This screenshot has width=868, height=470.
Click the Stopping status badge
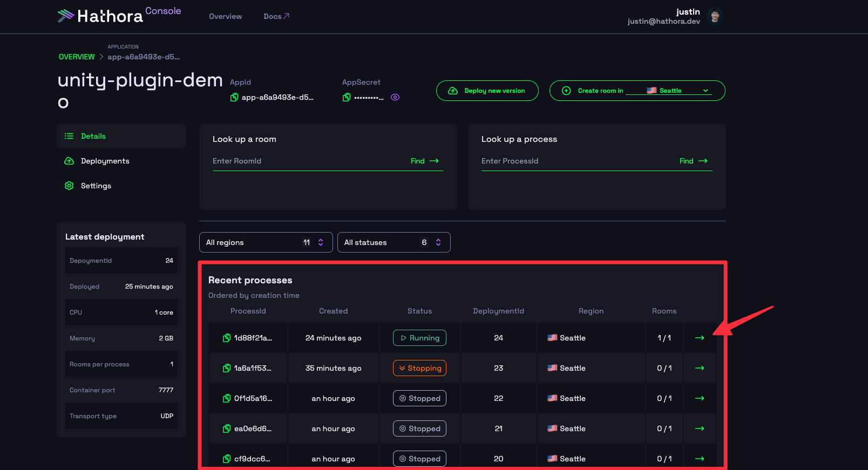[419, 368]
